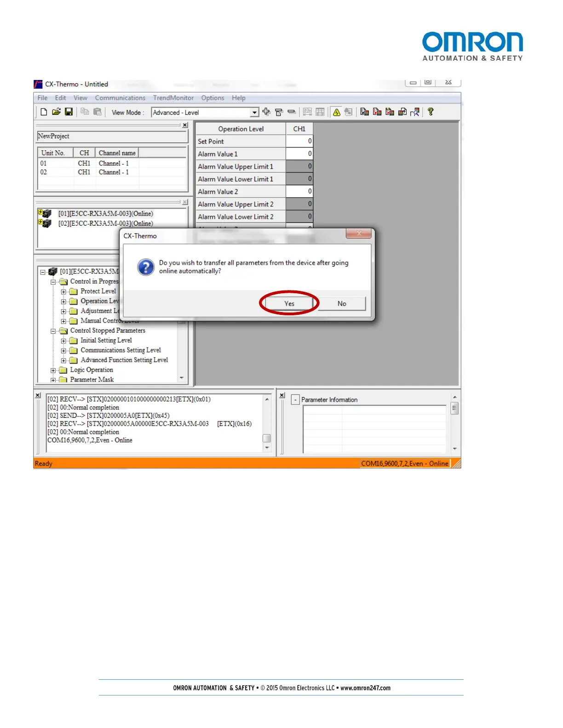
Task: Click the icon right of the plus icon
Action: pos(279,112)
